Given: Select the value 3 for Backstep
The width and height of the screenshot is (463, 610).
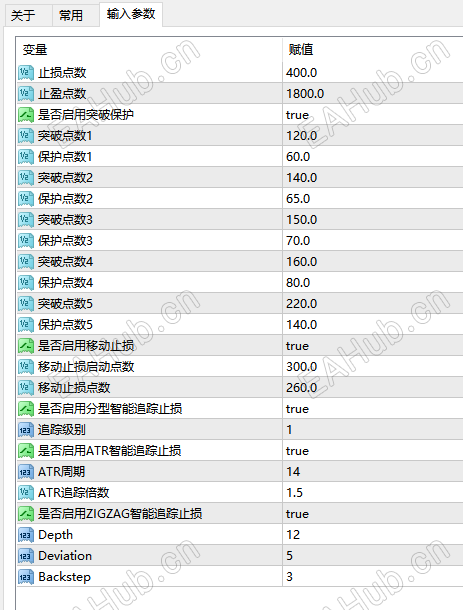Looking at the screenshot, I should click(x=289, y=577).
